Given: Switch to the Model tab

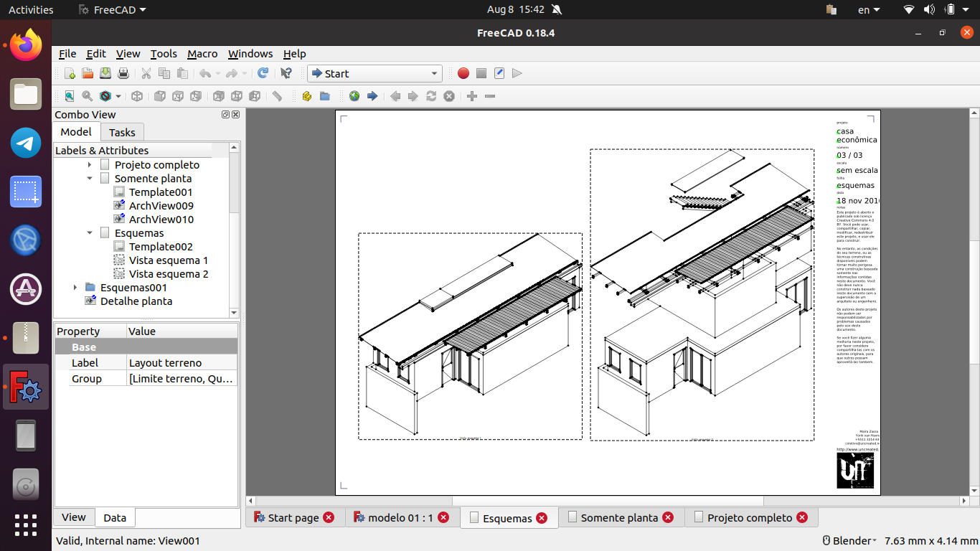Looking at the screenshot, I should (x=76, y=132).
